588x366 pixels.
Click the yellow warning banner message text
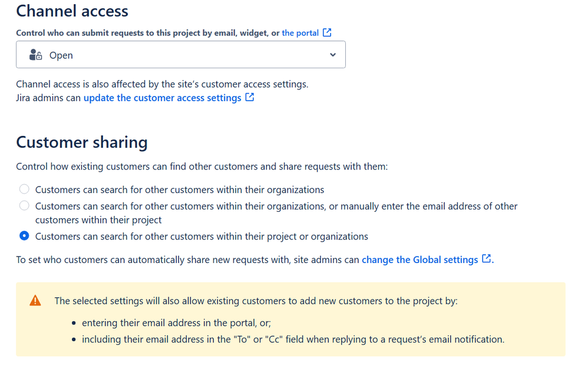point(256,301)
